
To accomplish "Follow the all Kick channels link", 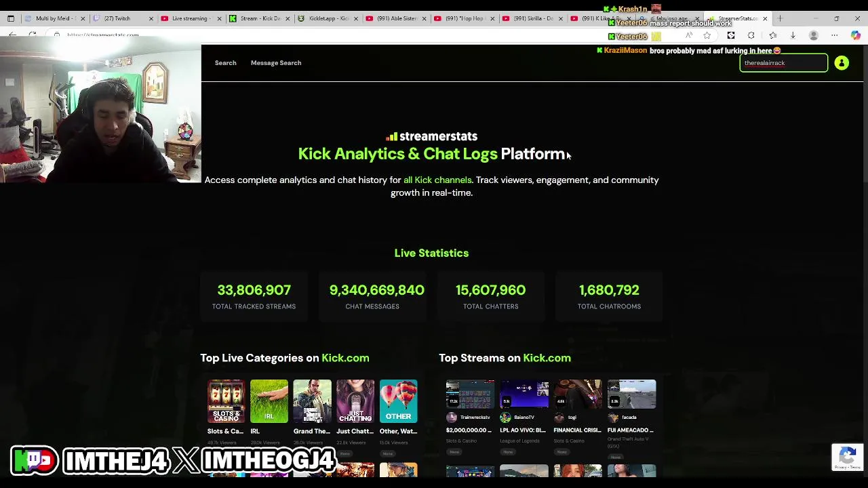I will pos(437,180).
